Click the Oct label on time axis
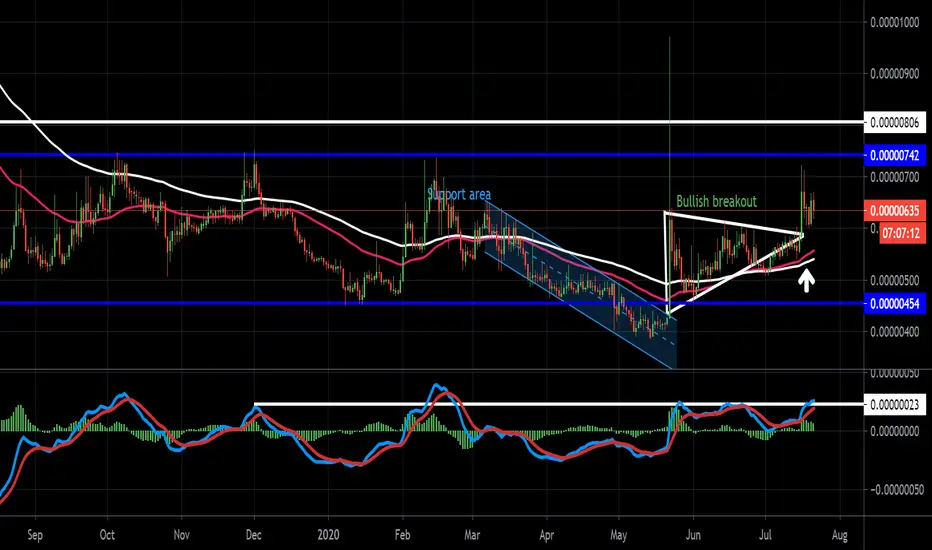The image size is (932, 550). click(x=107, y=535)
